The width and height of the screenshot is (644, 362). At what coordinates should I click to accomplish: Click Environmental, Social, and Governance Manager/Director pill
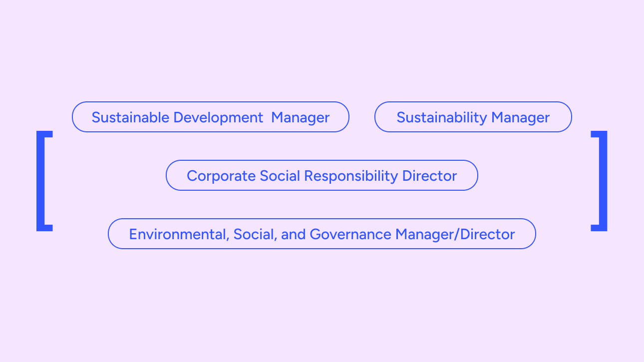[x=322, y=234]
